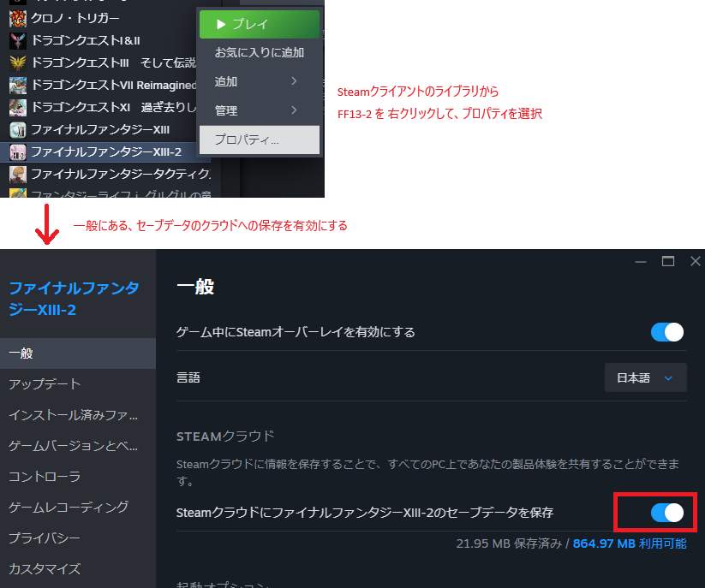Image resolution: width=705 pixels, height=588 pixels.
Task: Open the アップデート settings tab
Action: [45, 383]
